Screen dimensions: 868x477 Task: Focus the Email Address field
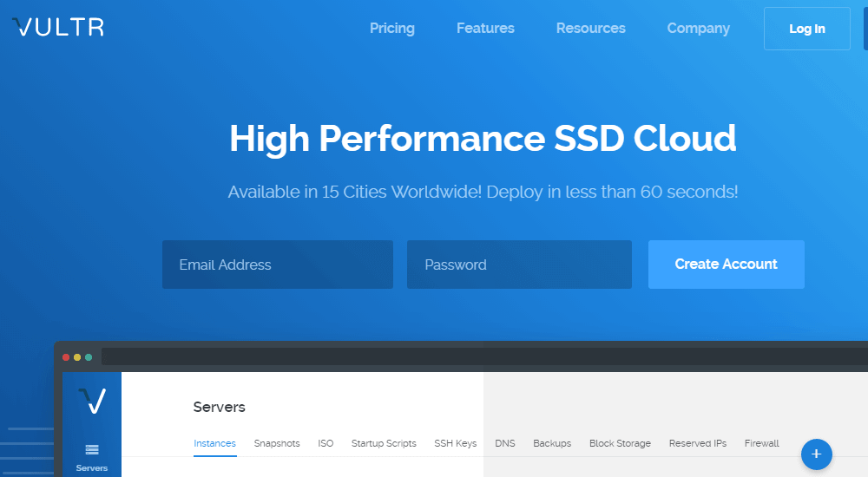click(x=277, y=265)
